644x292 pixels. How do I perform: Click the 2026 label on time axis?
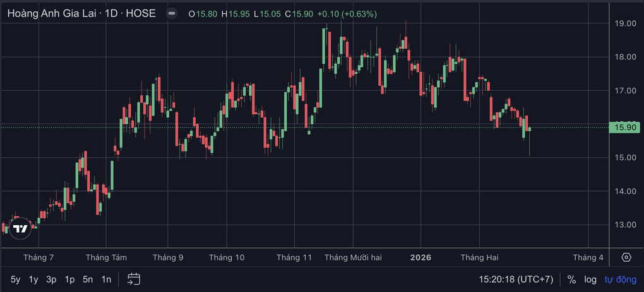click(420, 257)
